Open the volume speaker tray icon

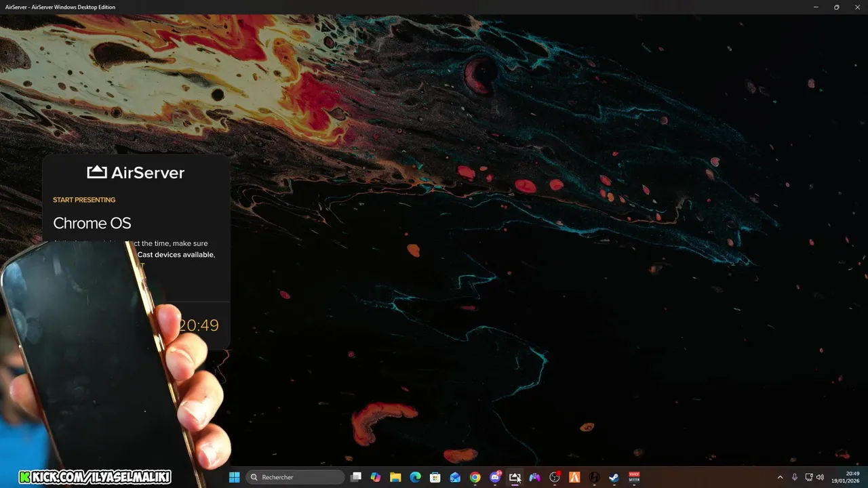coord(820,477)
